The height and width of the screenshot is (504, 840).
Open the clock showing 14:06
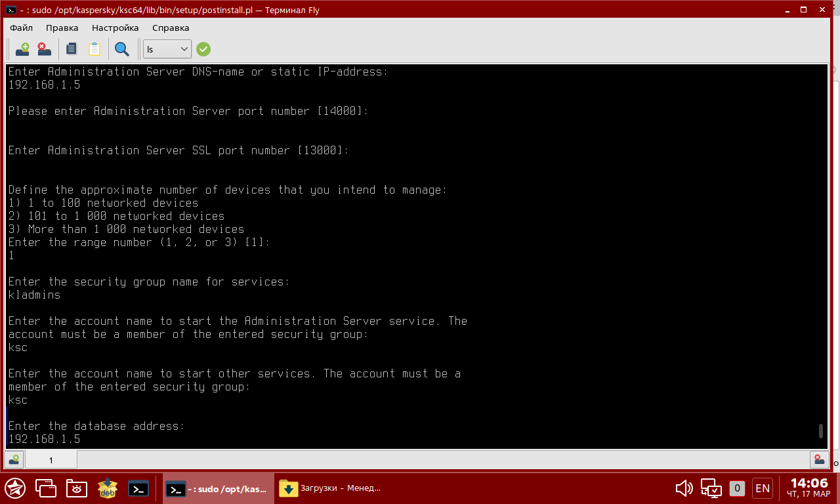(x=809, y=488)
